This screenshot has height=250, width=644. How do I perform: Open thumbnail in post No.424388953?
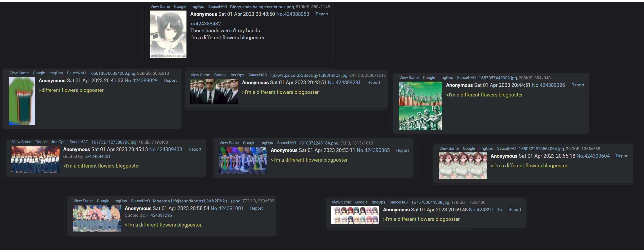pyautogui.click(x=168, y=34)
